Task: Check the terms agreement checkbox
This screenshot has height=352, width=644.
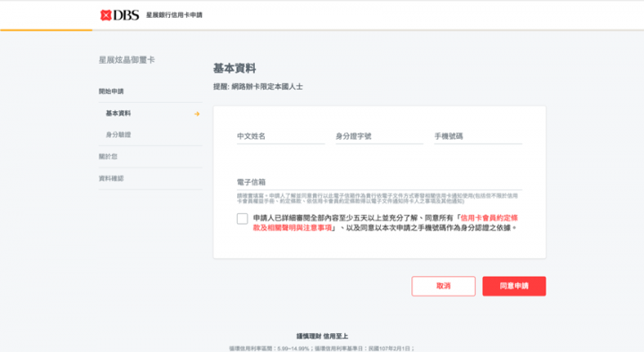Action: click(x=242, y=219)
